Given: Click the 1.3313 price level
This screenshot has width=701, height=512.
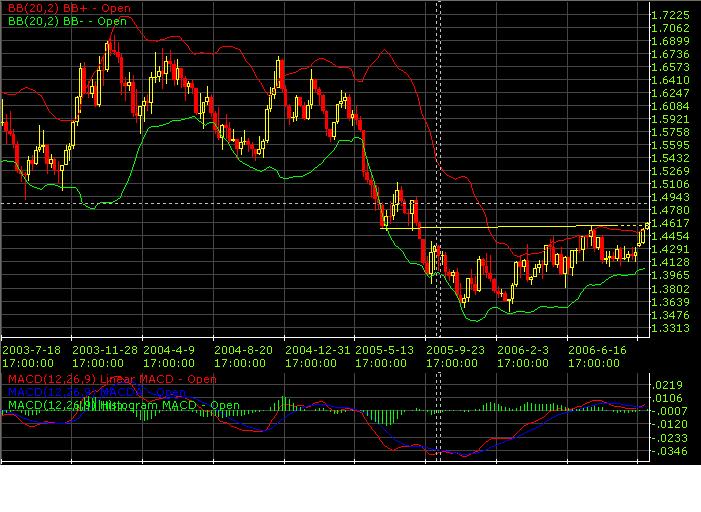Looking at the screenshot, I should coord(670,328).
